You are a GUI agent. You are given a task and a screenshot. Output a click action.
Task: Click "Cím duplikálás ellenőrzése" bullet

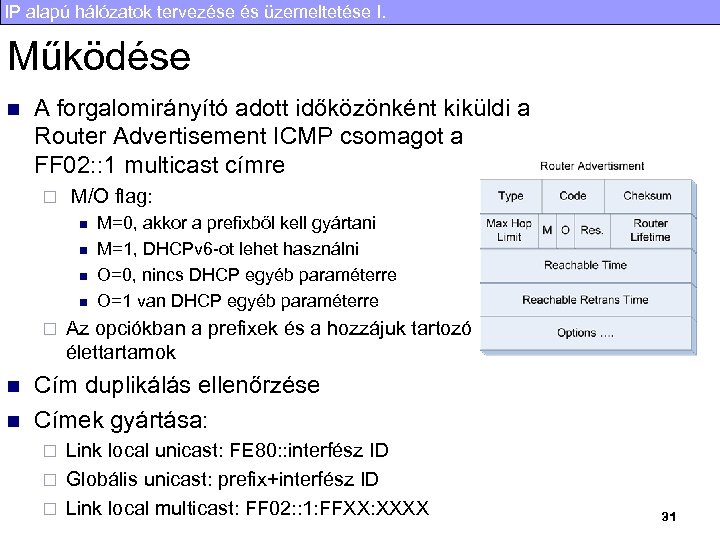pos(177,385)
